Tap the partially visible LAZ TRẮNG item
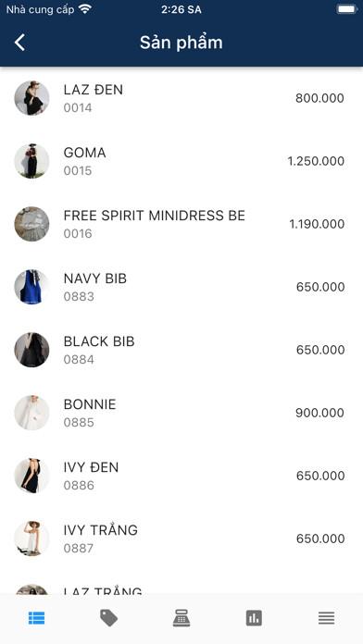The height and width of the screenshot is (644, 363). pos(181,583)
